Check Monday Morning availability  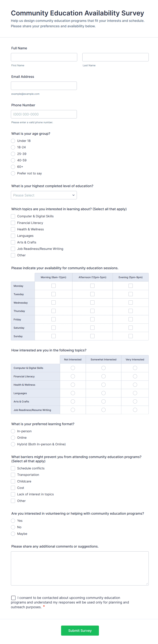[x=53, y=285]
